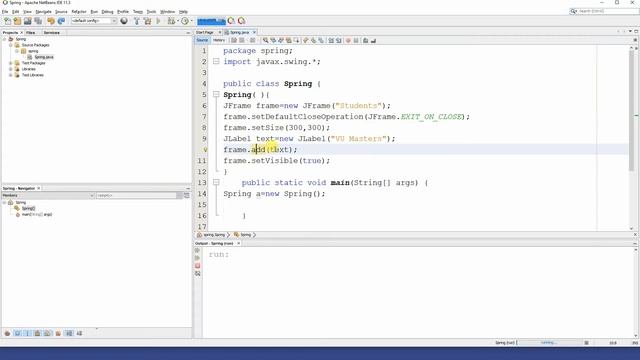Click Re-run with Different Parameters icon
Screen dimensions: 640x360
tap(198, 258)
